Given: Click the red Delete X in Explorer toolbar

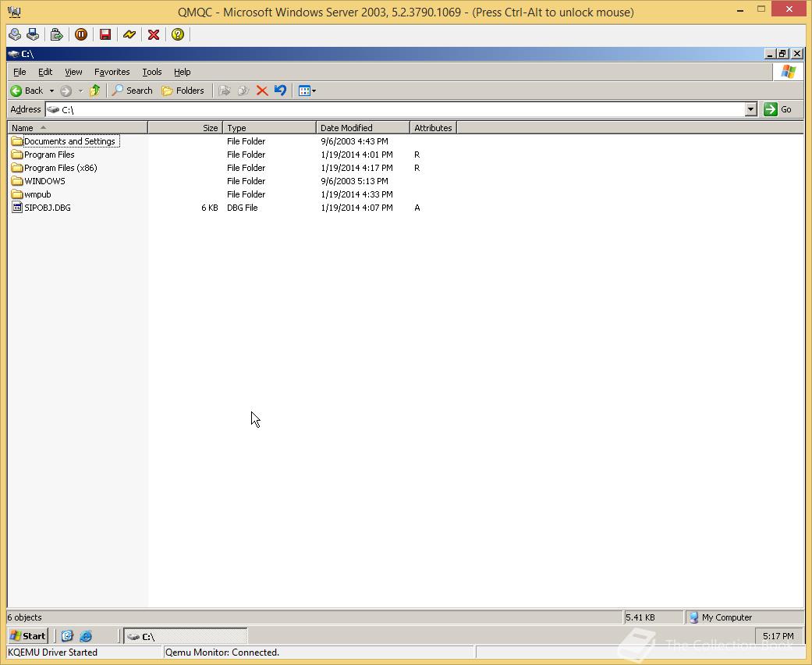Looking at the screenshot, I should (262, 91).
